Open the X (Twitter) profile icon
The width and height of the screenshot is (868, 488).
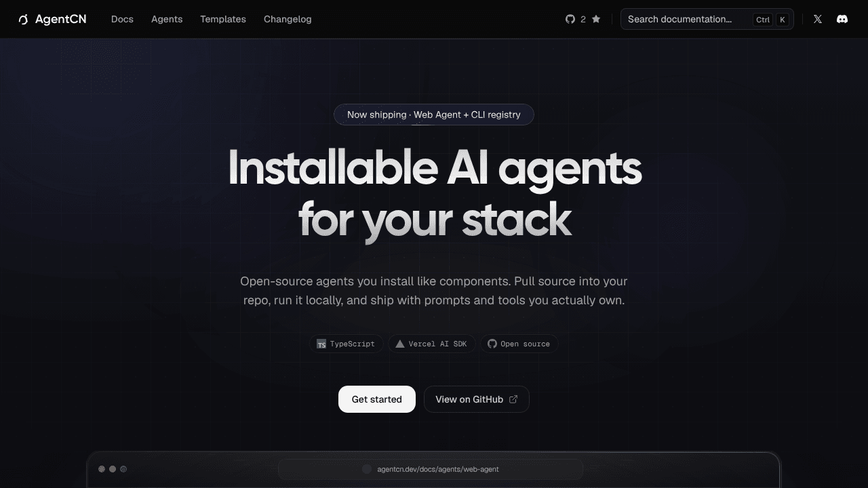tap(818, 19)
